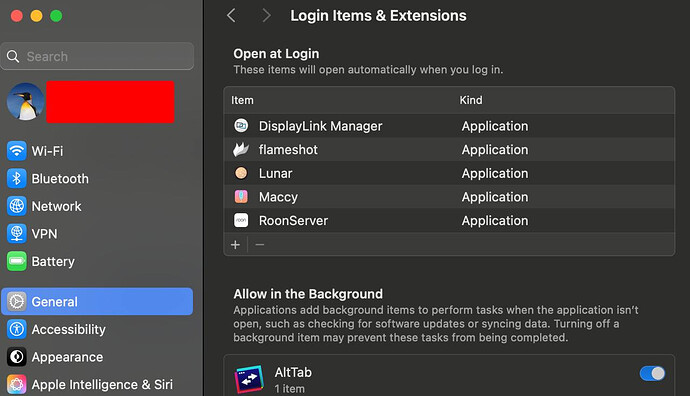Open Wi-Fi settings icon in sidebar
Viewport: 690px width, 396px height.
click(x=17, y=151)
